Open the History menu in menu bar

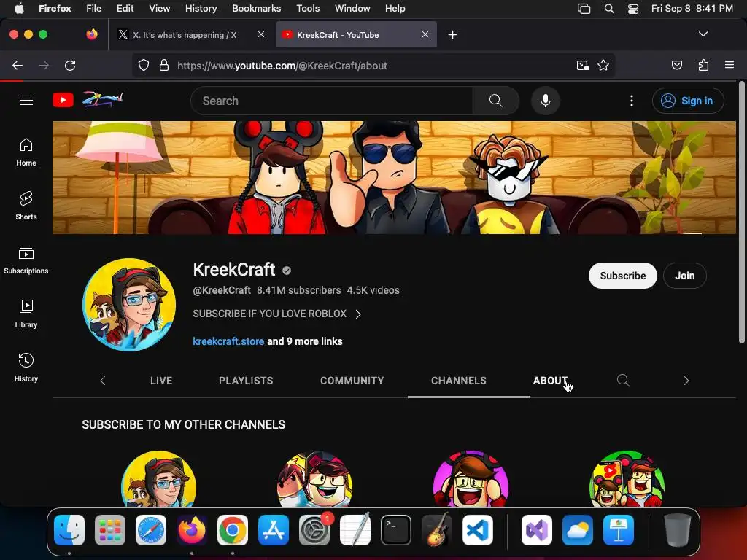click(201, 8)
